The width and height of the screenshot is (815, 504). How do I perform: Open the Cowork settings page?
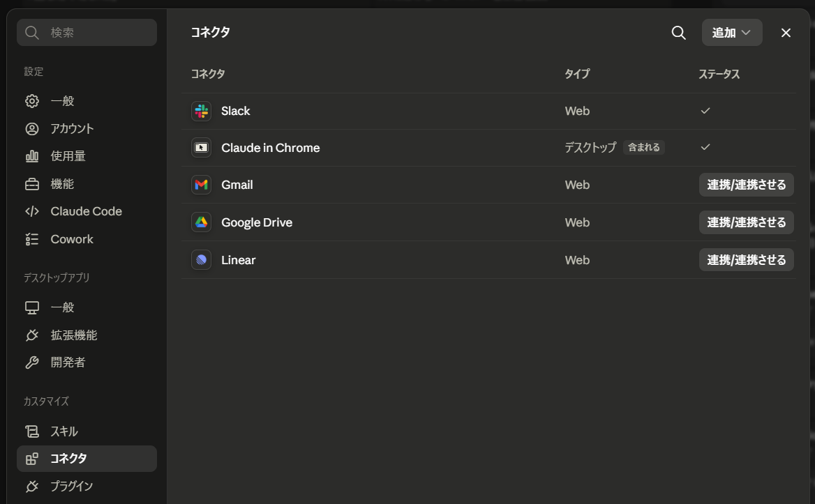87,239
